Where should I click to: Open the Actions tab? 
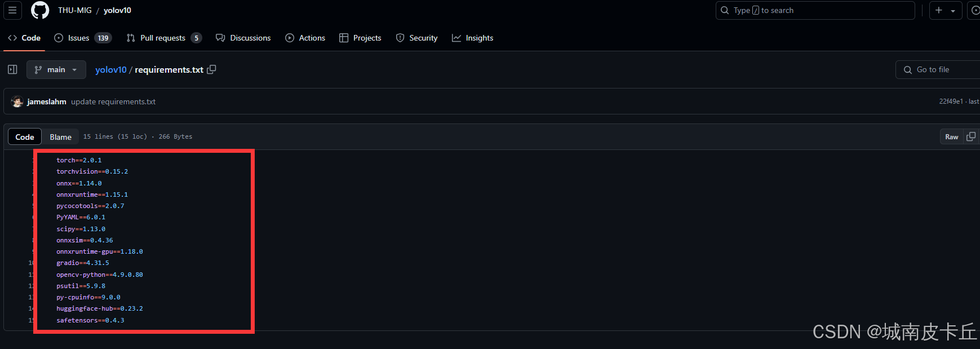pos(305,38)
